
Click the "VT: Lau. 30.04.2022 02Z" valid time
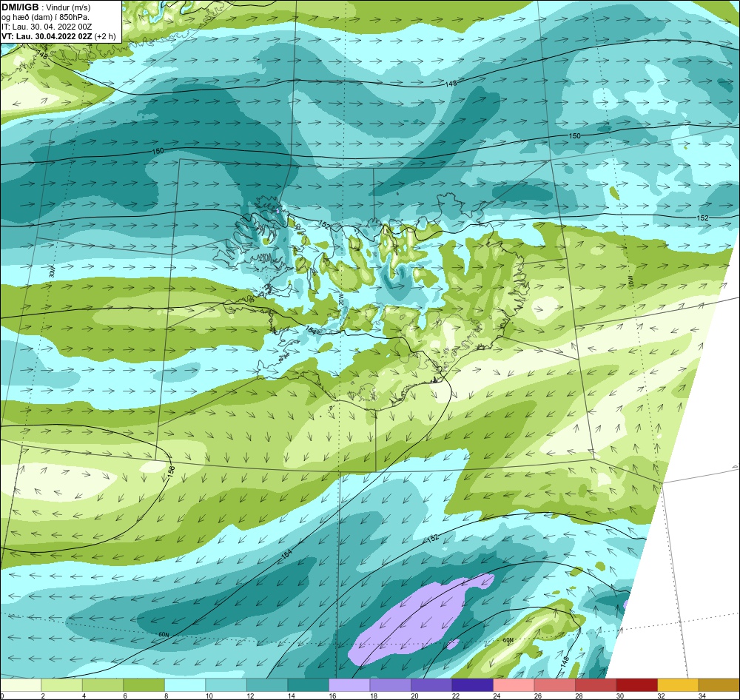point(47,36)
